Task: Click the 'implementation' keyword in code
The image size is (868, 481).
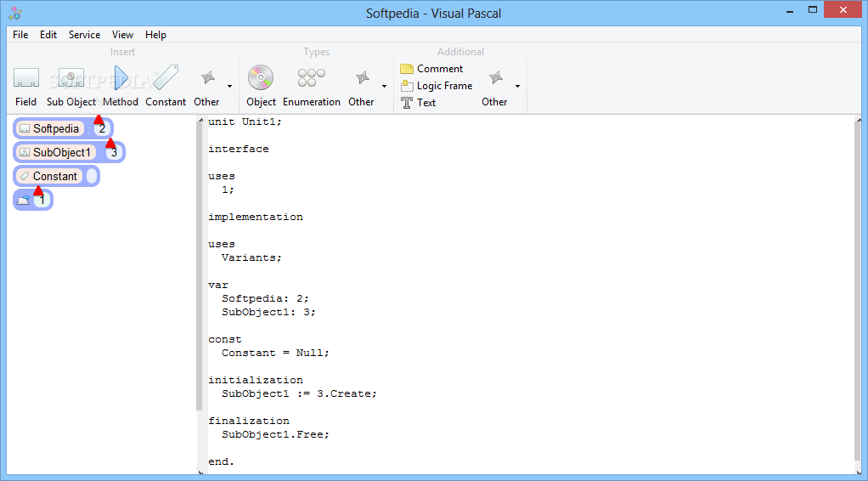Action: 255,218
